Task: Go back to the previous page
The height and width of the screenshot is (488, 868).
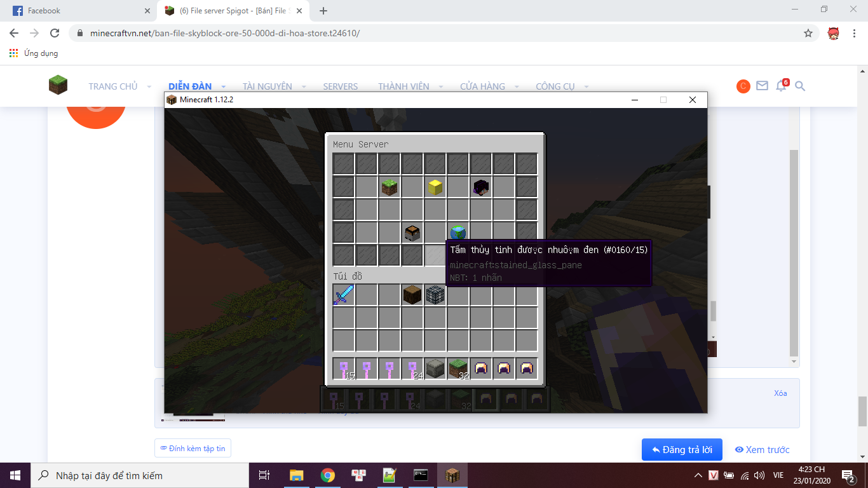Action: pos(14,33)
